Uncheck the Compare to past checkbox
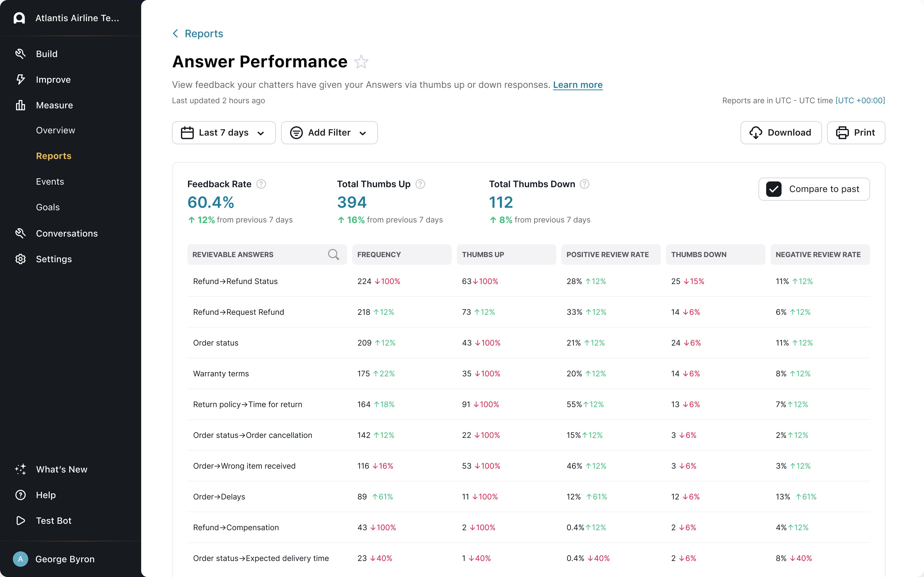The height and width of the screenshot is (577, 924). (774, 189)
